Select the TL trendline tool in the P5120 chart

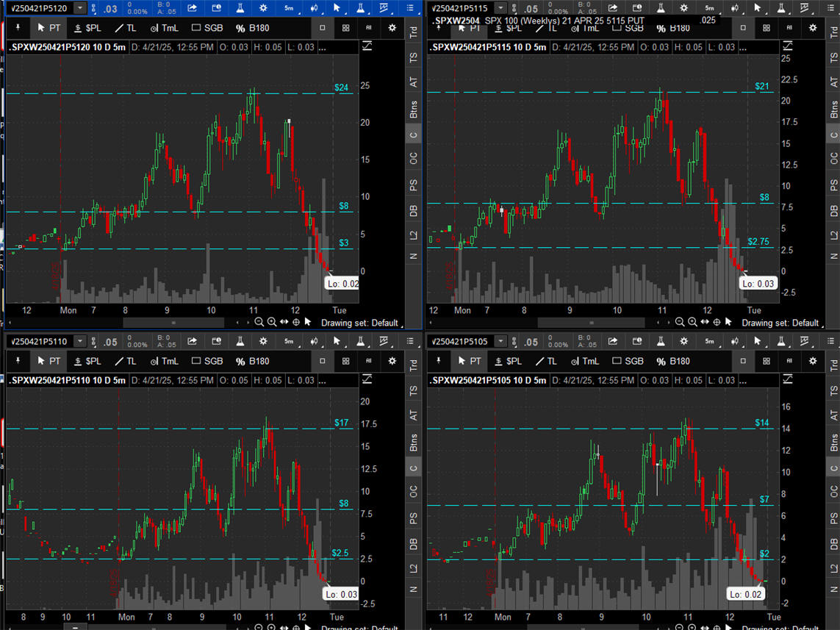[124, 28]
